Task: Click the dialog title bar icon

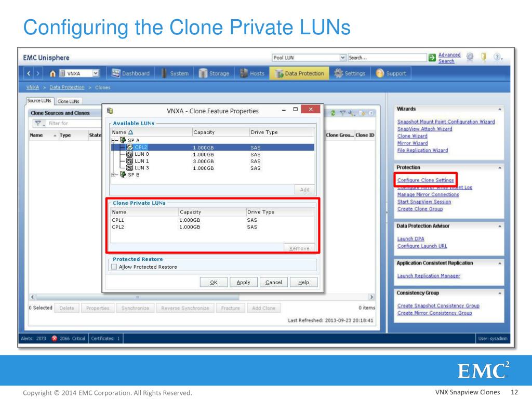Action: [110, 111]
